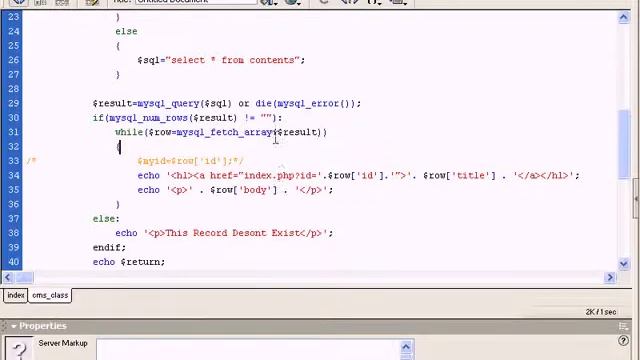Click the vertical scrollbar thumb in code view

624,144
